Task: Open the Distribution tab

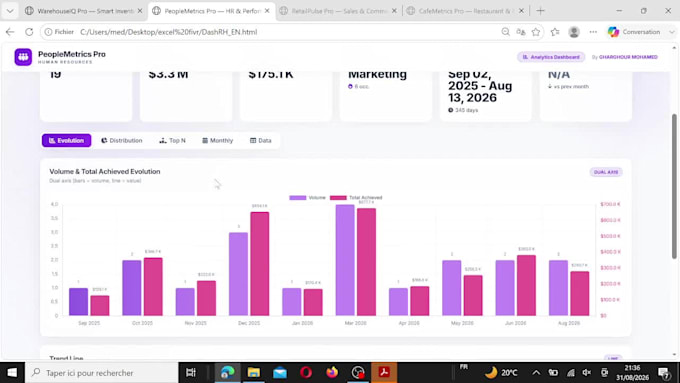Action: click(122, 141)
